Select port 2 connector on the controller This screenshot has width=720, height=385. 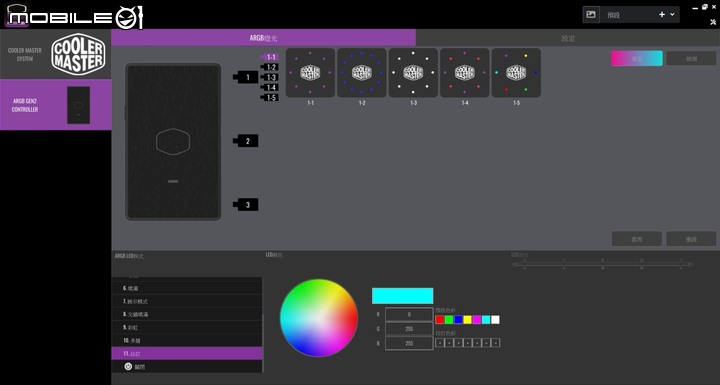246,141
